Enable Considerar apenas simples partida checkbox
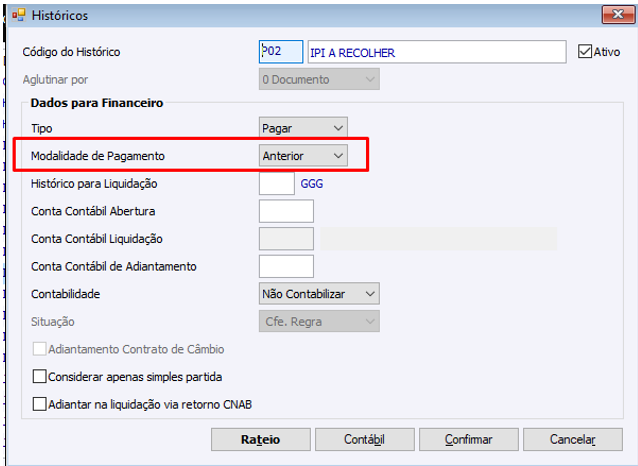Viewport: 638px width, 466px height. [39, 376]
